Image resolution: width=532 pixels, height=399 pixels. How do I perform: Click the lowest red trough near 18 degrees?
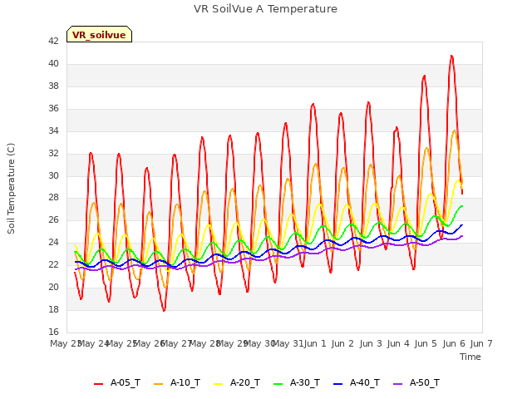tap(164, 310)
